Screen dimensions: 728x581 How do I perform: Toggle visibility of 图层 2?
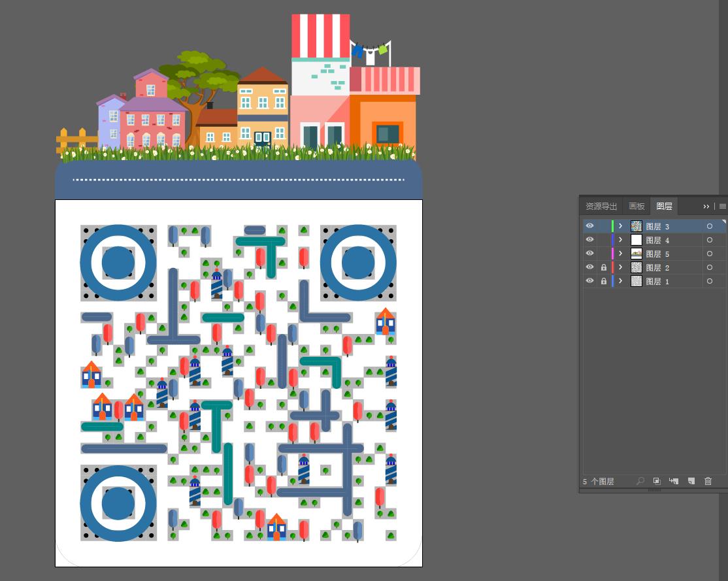click(x=589, y=267)
